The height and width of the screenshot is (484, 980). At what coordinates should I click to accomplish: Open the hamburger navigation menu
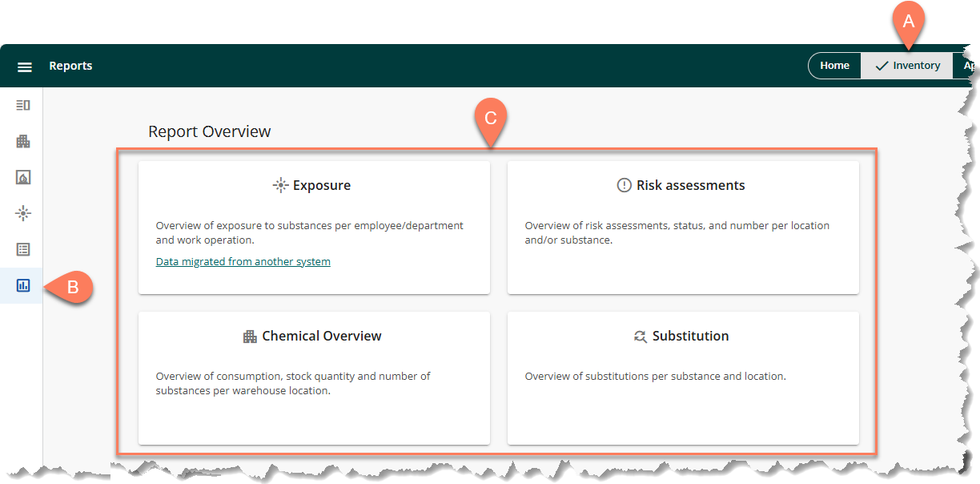[x=25, y=67]
